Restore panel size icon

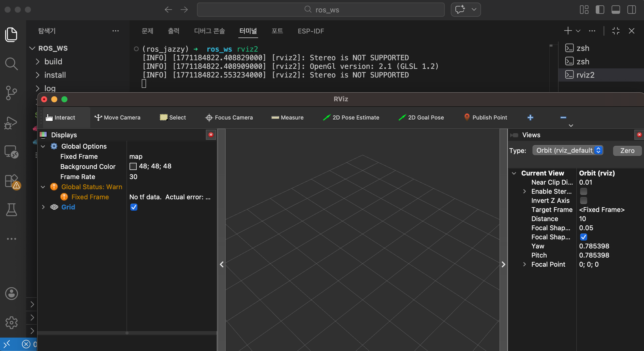616,31
